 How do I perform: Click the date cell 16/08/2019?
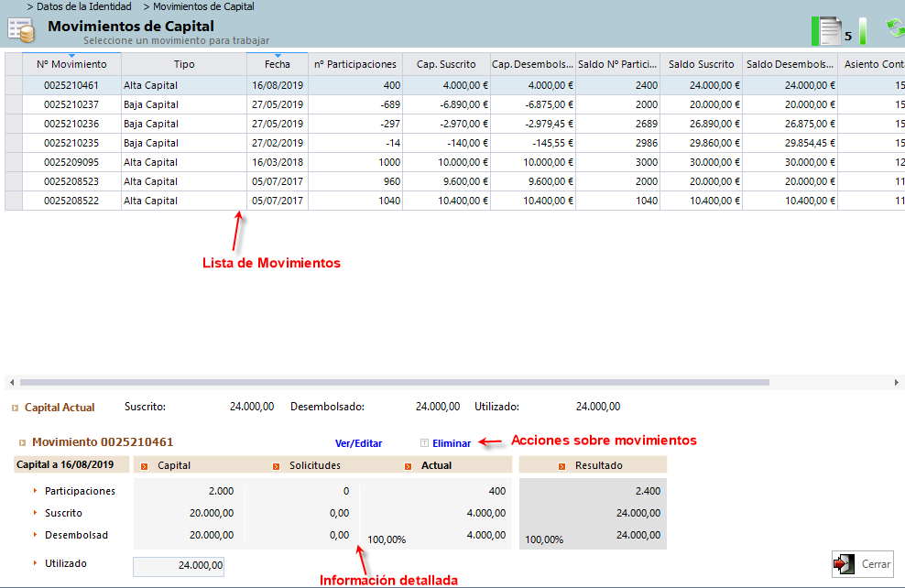click(278, 85)
